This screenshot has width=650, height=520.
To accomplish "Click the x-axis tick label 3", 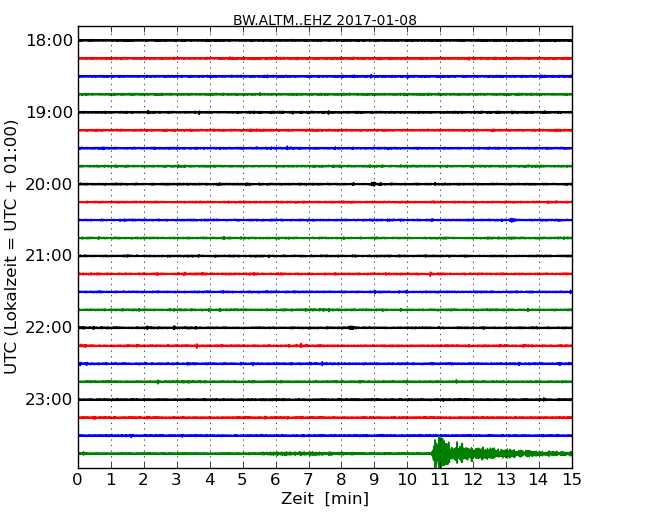I will click(x=177, y=480).
